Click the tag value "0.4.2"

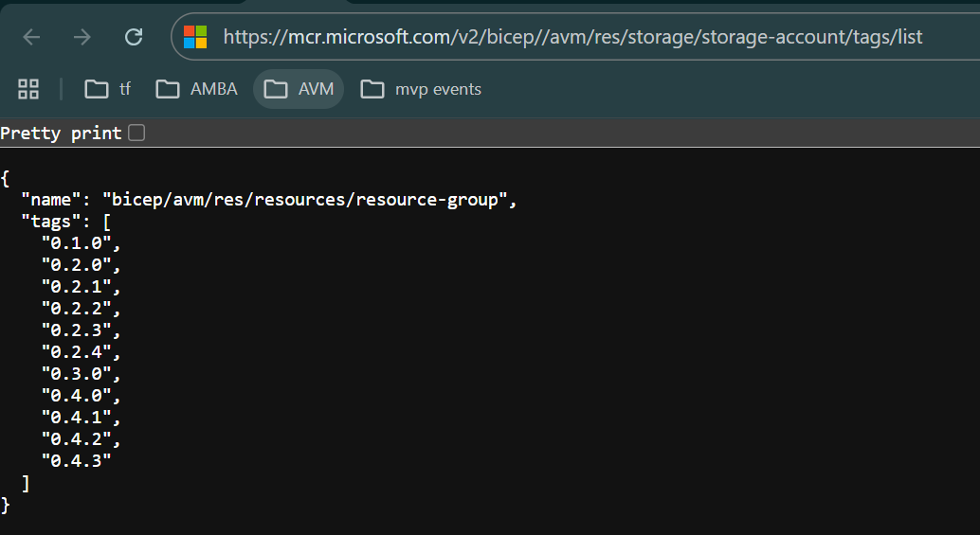[76, 438]
